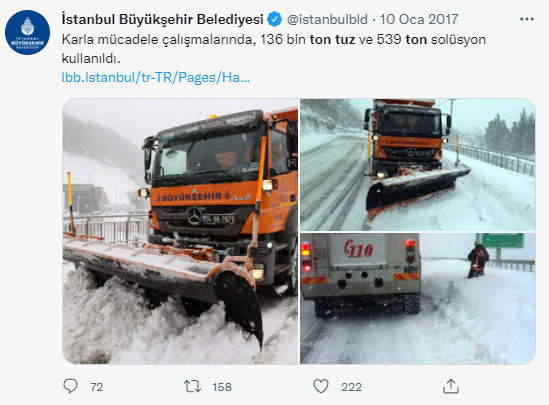
Task: Open the three-dot more options menu
Action: 527,19
